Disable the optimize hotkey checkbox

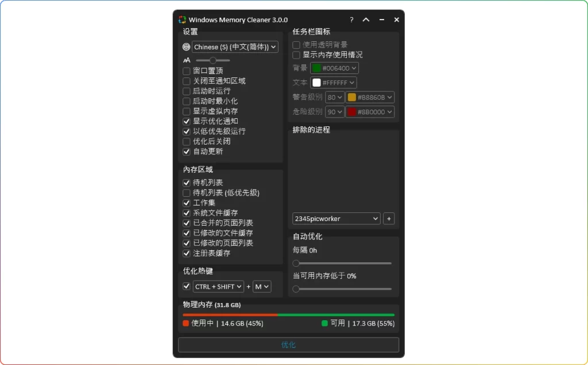click(x=187, y=286)
